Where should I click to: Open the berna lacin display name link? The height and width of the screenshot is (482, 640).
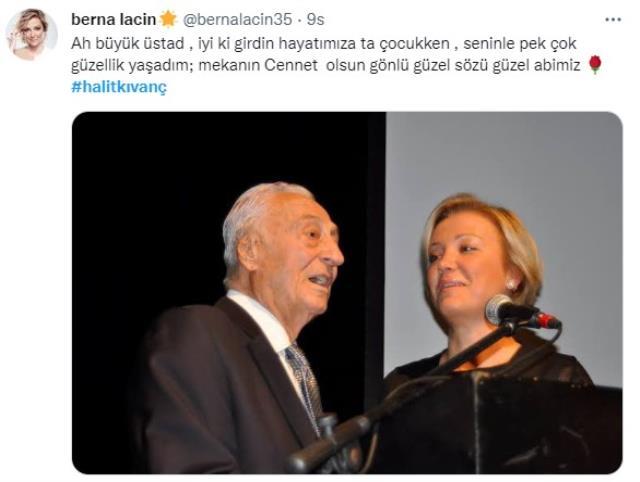point(113,19)
